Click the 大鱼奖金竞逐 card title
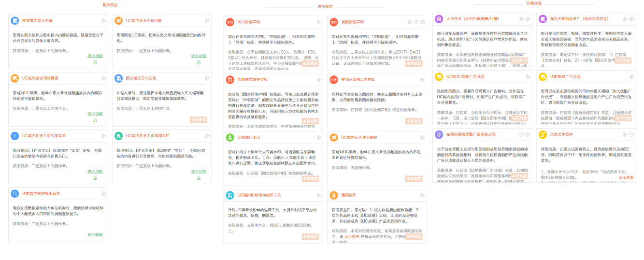The width and height of the screenshot is (644, 260). pyautogui.click(x=561, y=134)
